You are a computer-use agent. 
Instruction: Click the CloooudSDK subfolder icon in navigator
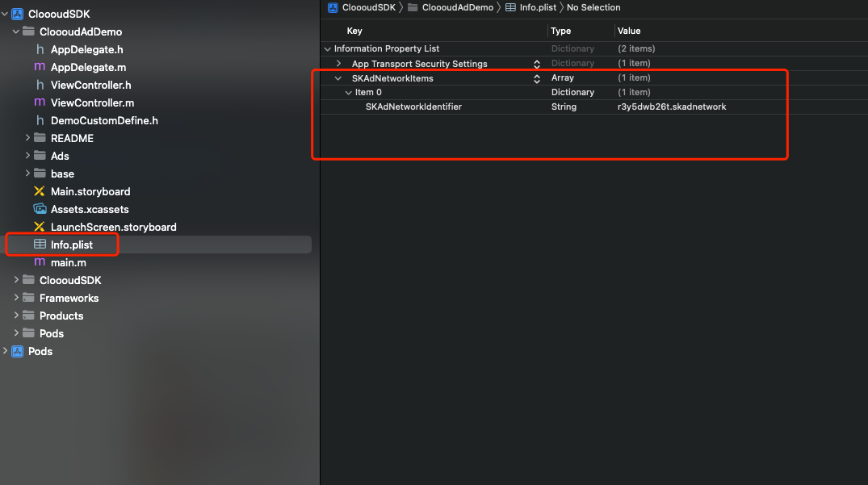[x=29, y=280]
